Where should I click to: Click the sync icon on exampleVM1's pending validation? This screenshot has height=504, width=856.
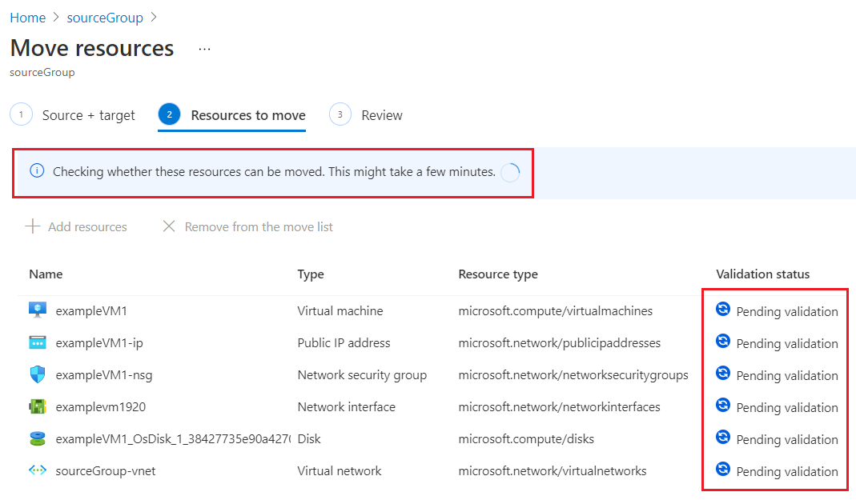pyautogui.click(x=723, y=310)
